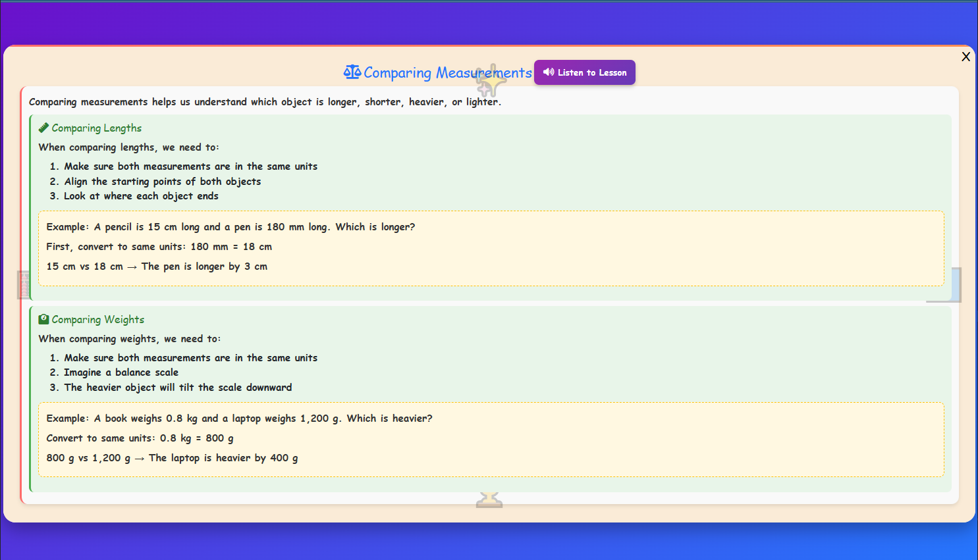Viewport: 978px width, 560px height.
Task: Close the lesson with the X button
Action: coord(965,57)
